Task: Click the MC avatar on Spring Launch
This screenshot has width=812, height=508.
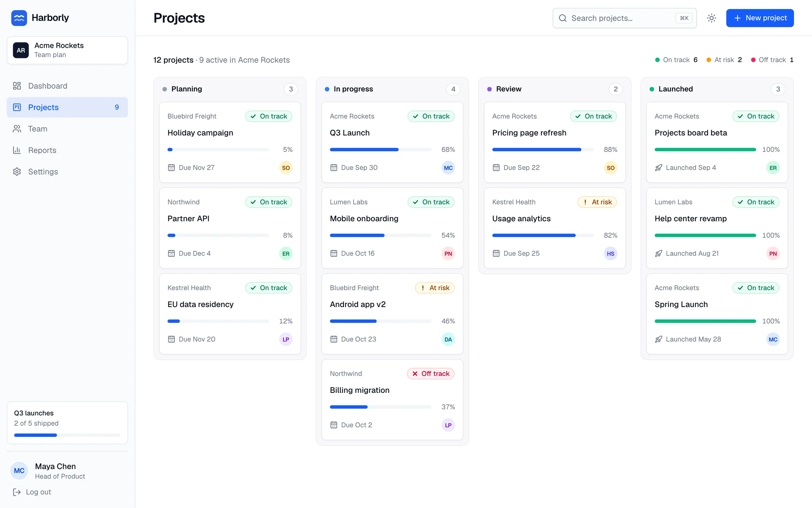Action: pos(773,339)
